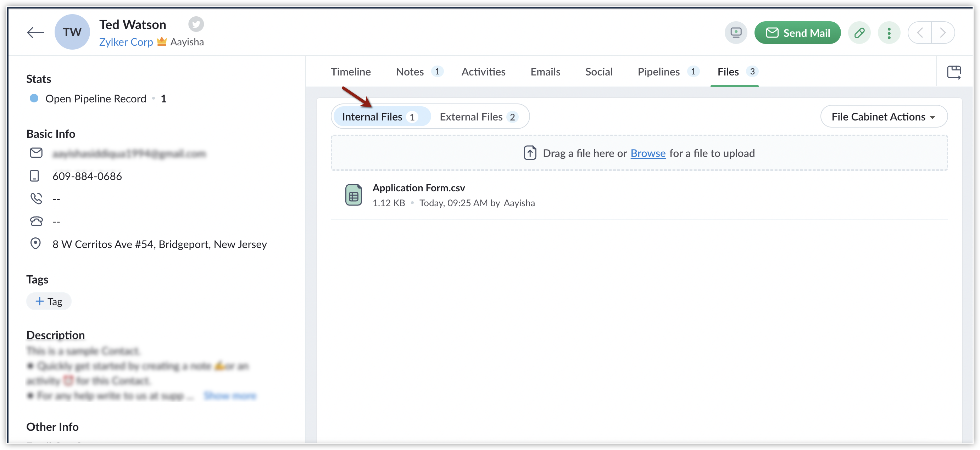
Task: Open the Zylker Corp company link
Action: click(126, 42)
